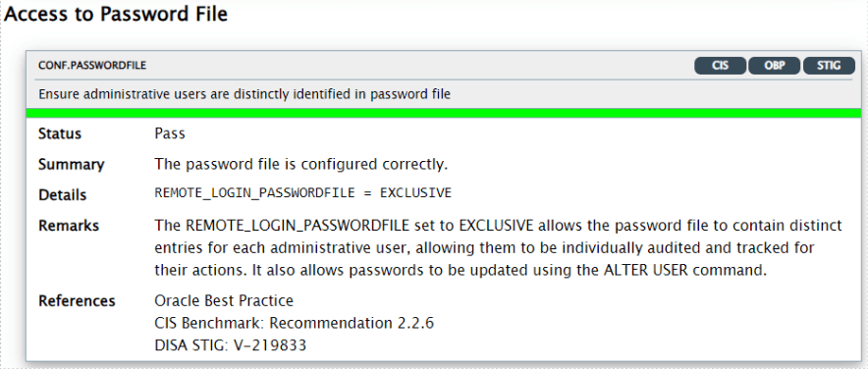Select the Access to Password File heading
The width and height of the screenshot is (868, 369).
pos(116,14)
